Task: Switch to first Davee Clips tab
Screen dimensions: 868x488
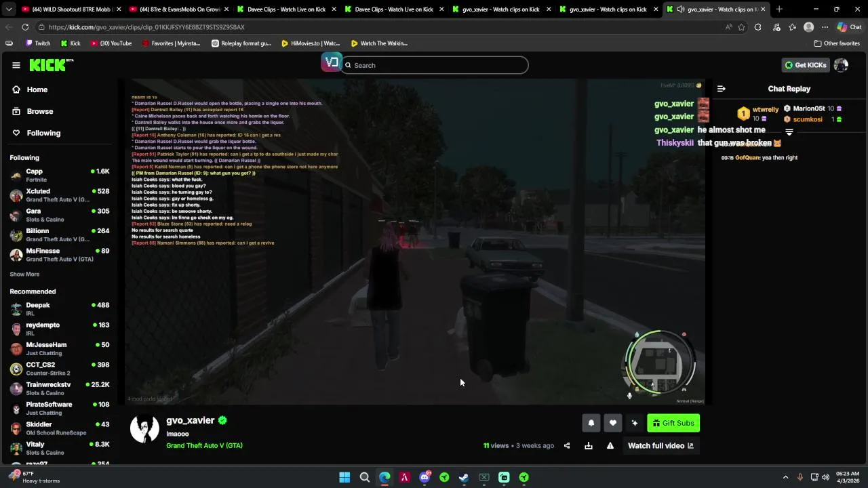Action: [286, 9]
